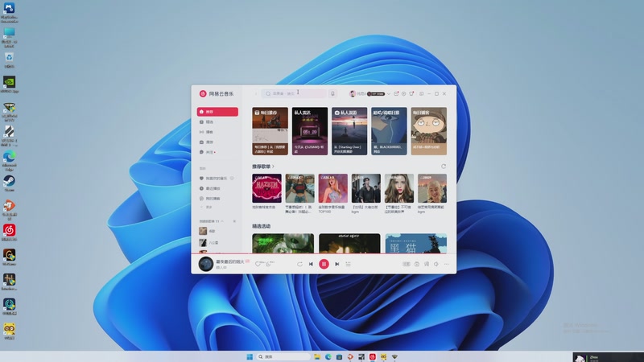Open the 私人雷达 card with clock image

[310, 131]
